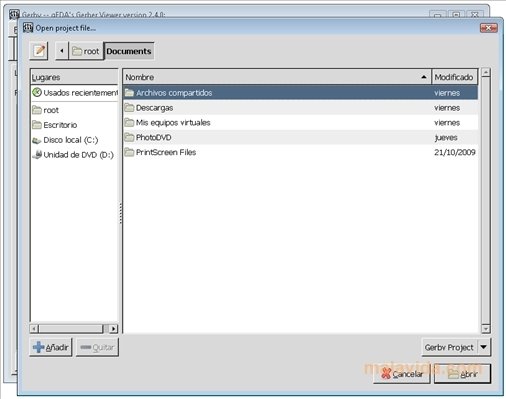Viewport: 506px width, 399px height.
Task: Click the Open project file dialog app icon
Action: point(28,28)
